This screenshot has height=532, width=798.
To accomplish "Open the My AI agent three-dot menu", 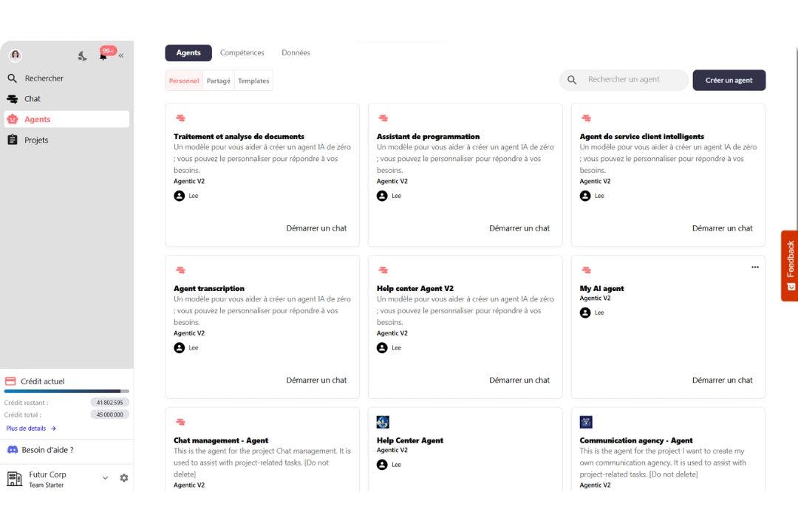I will click(754, 267).
